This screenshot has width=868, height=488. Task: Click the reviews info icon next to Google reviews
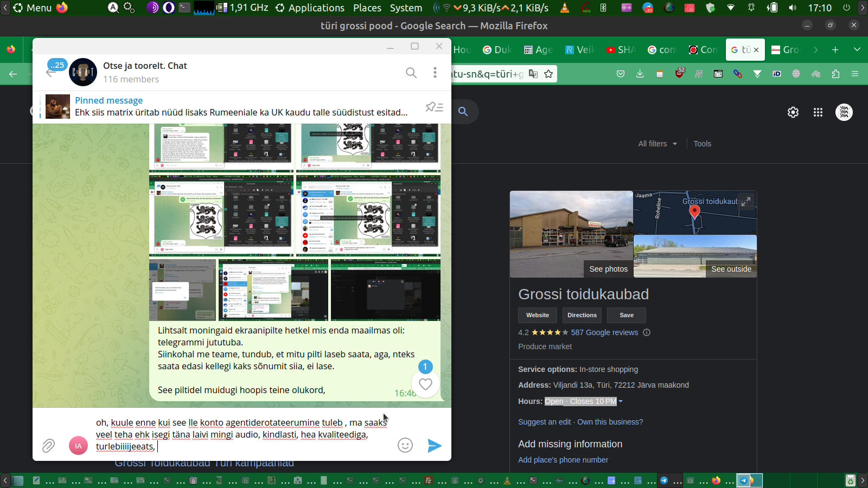pyautogui.click(x=647, y=332)
